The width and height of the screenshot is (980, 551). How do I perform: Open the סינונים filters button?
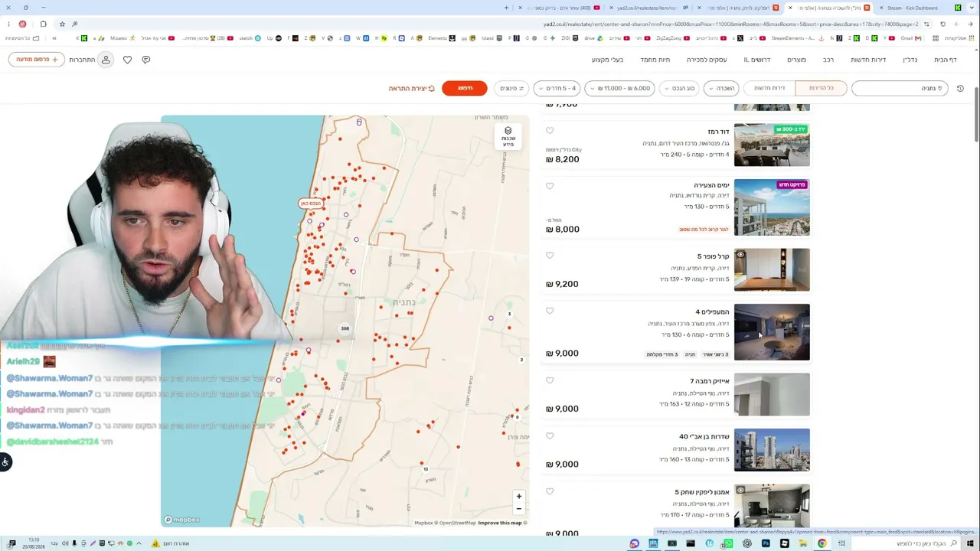pyautogui.click(x=511, y=89)
